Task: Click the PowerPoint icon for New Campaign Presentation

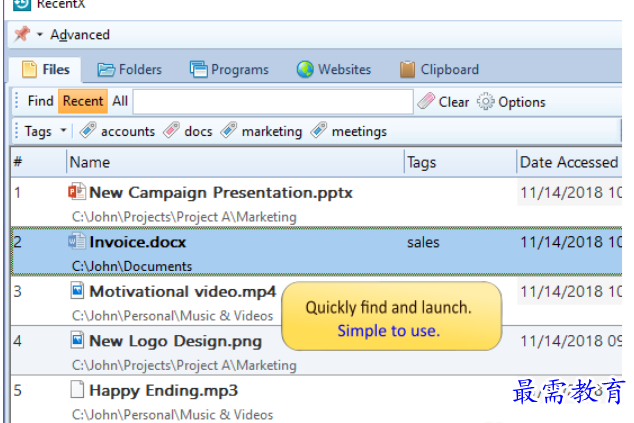Action: point(77,192)
